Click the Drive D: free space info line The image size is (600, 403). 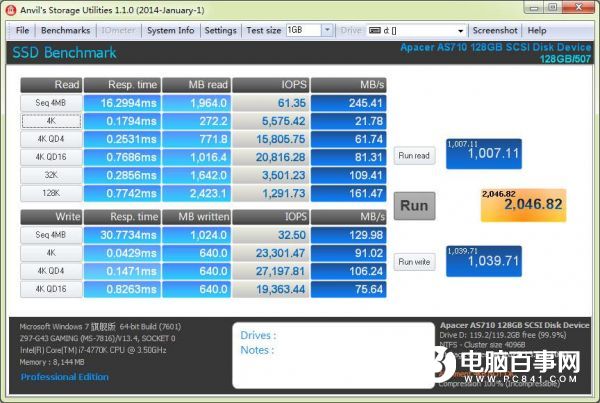[503, 335]
